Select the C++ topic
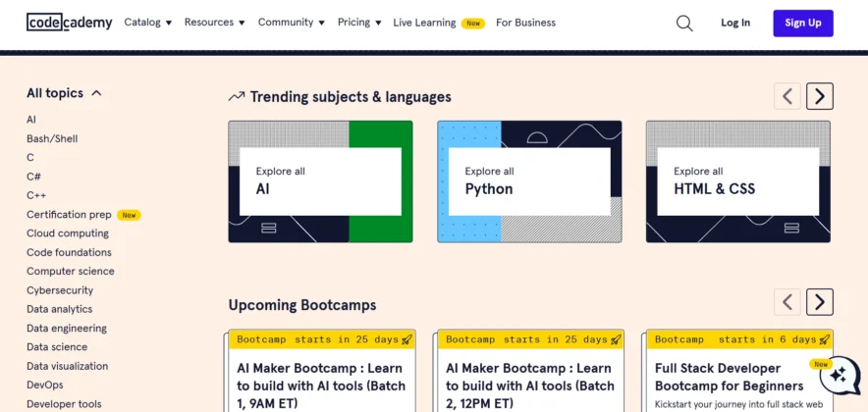The image size is (868, 412). click(x=36, y=195)
